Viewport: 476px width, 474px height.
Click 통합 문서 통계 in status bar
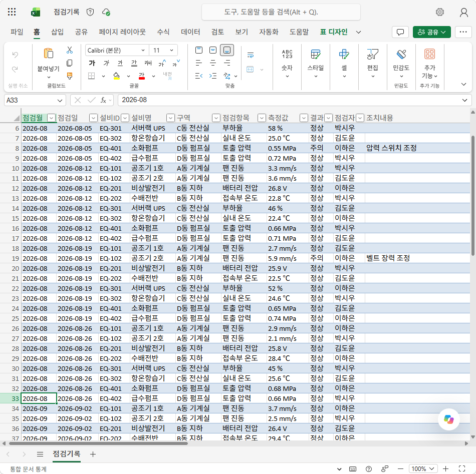[x=28, y=469]
